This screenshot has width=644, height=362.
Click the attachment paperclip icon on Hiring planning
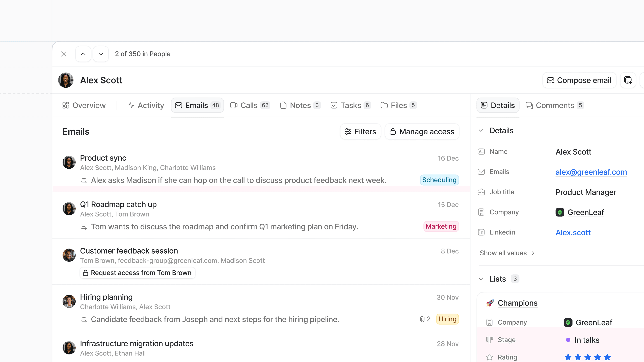(x=422, y=319)
